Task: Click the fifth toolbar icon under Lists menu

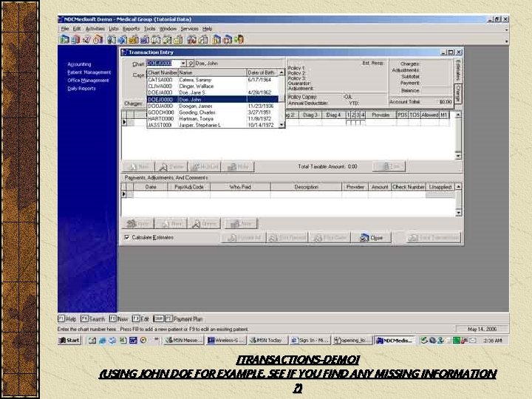Action: pos(112,40)
